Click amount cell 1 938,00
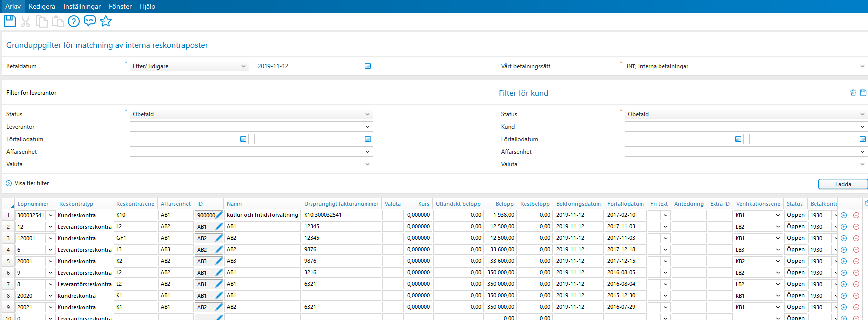The image size is (868, 320). coord(500,215)
